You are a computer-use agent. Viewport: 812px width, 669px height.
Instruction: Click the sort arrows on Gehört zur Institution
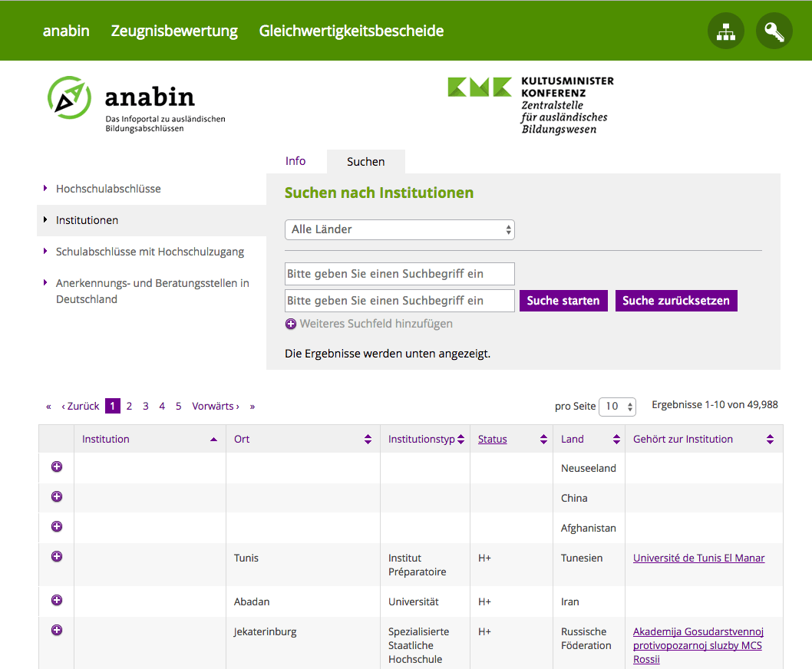coord(770,438)
